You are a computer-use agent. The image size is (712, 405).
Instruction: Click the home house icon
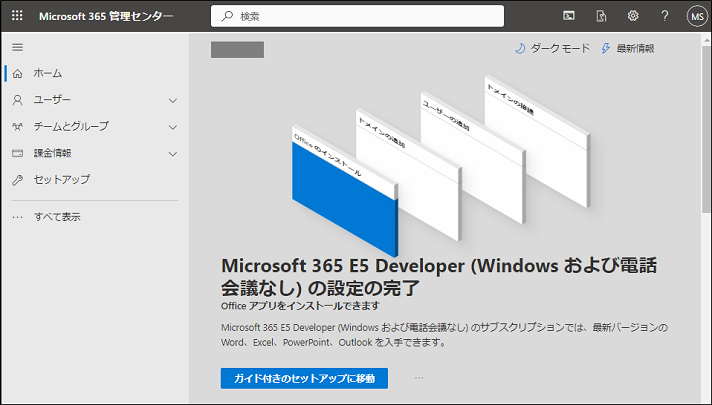tap(18, 74)
